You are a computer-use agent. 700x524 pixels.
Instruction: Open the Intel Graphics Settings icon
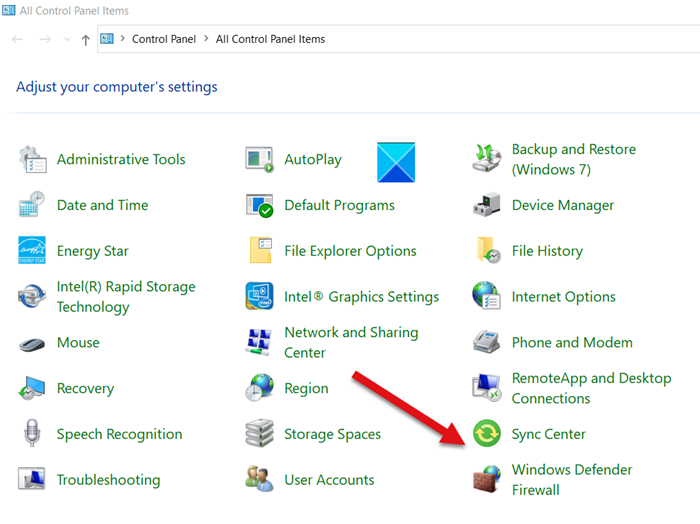[259, 296]
